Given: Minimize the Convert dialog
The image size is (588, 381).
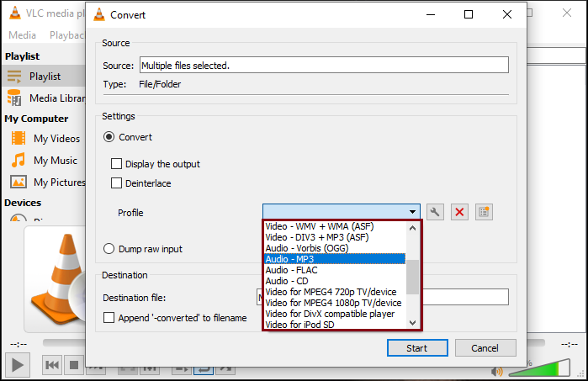Looking at the screenshot, I should click(431, 14).
